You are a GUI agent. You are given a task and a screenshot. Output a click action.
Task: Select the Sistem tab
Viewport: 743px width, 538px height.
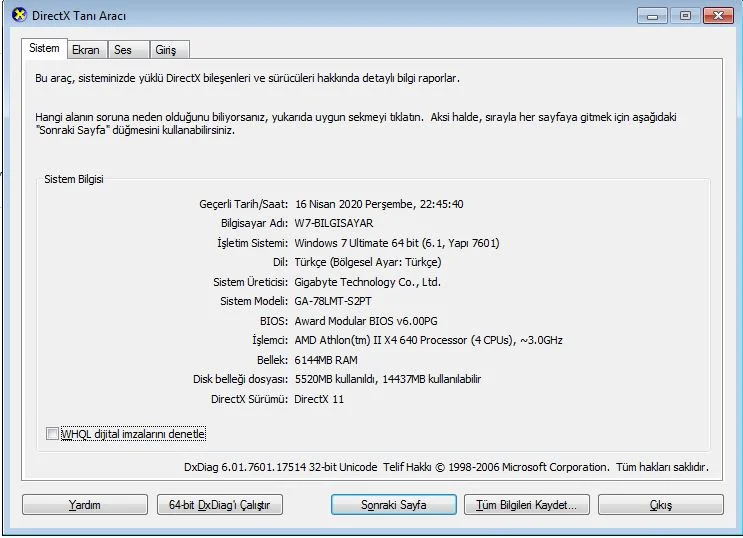point(44,48)
